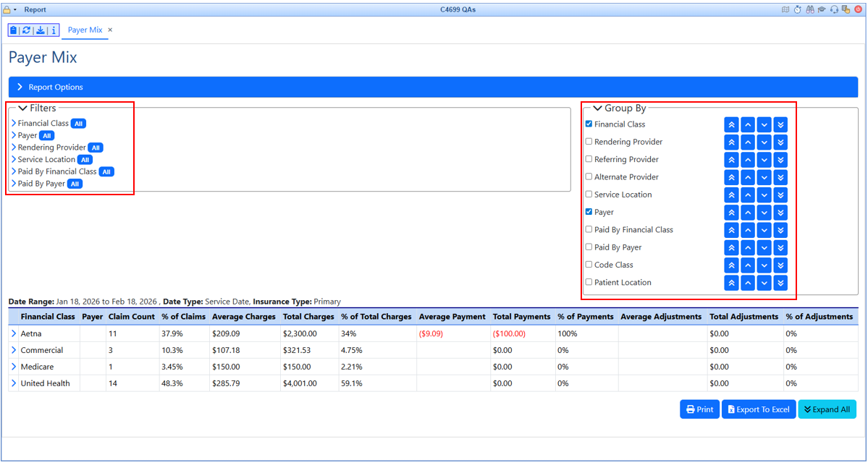Viewport: 868px width, 465px height.
Task: Move Rendering Provider grouping up one
Action: click(x=748, y=142)
